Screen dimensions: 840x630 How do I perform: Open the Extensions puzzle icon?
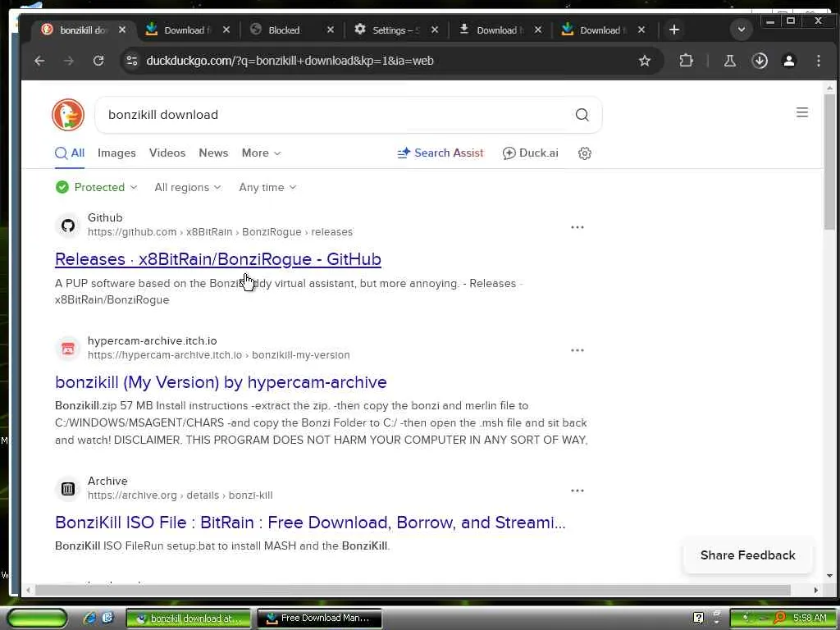pyautogui.click(x=686, y=61)
